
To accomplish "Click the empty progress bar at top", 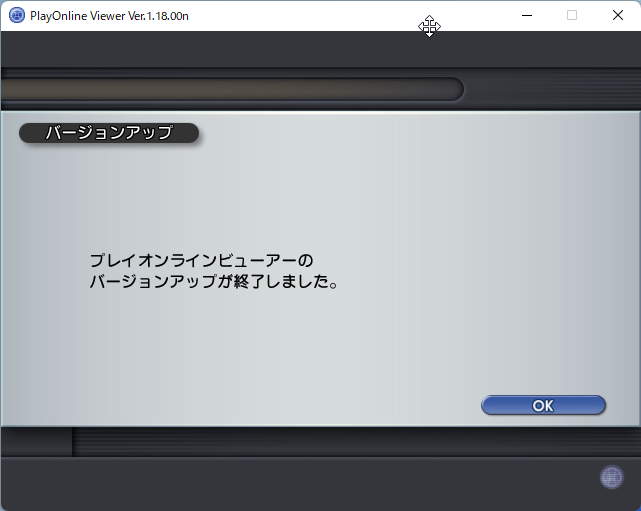I will [232, 89].
